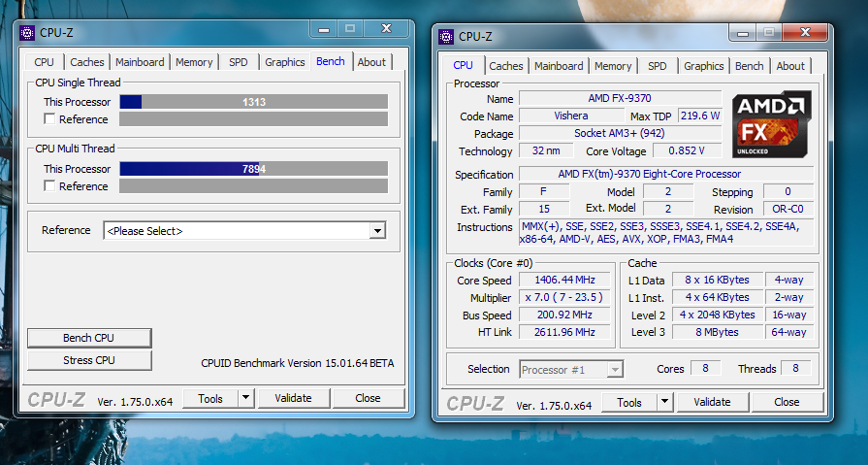Open the SPD tab in the left window
This screenshot has height=465, width=868.
tap(239, 62)
